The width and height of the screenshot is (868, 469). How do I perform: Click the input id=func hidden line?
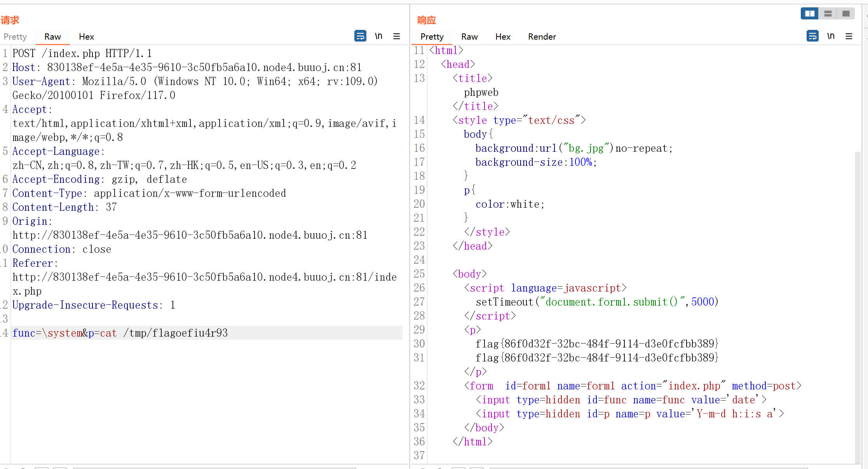pyautogui.click(x=621, y=400)
